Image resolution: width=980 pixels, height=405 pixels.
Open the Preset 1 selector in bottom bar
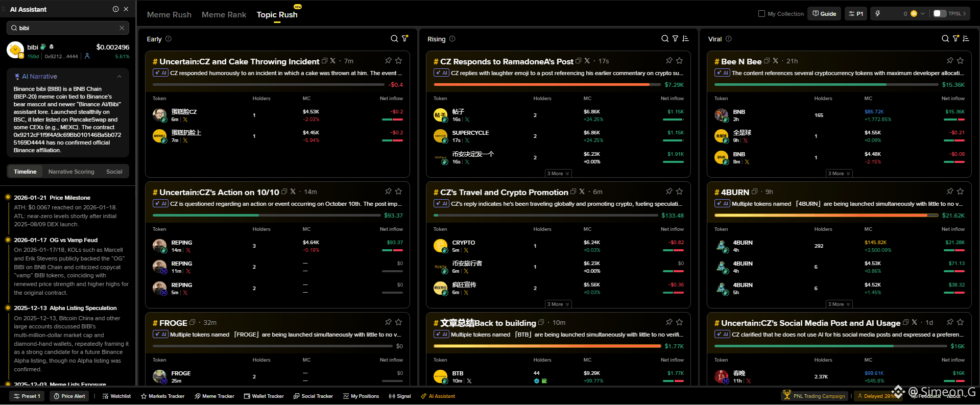point(27,396)
